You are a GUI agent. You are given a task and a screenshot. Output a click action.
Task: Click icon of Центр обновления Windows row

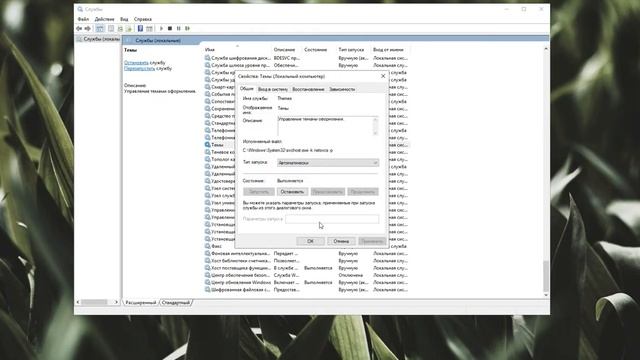pyautogui.click(x=208, y=282)
